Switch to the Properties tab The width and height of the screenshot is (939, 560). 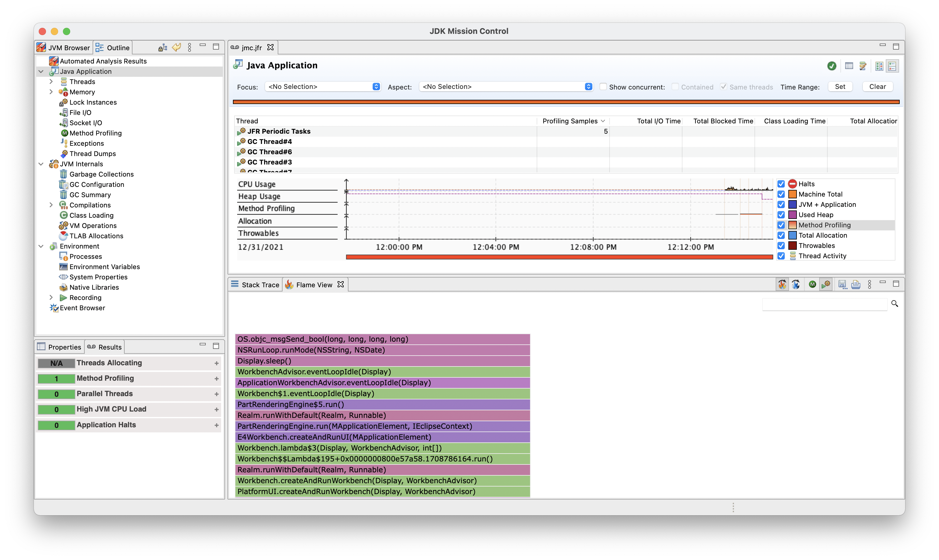(x=59, y=347)
